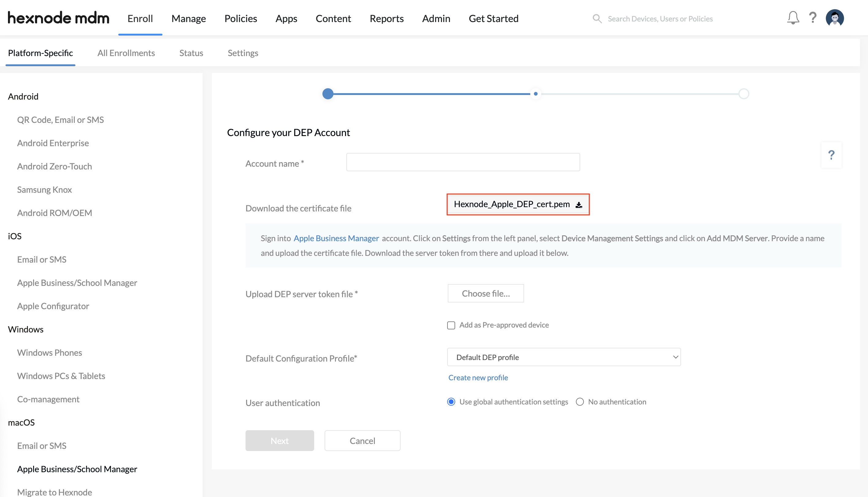Select Use global authentication settings radio
Image resolution: width=868 pixels, height=497 pixels.
[x=451, y=402]
